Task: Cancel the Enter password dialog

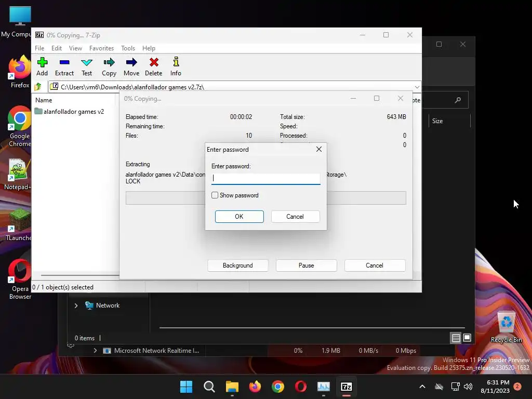Action: pos(295,217)
